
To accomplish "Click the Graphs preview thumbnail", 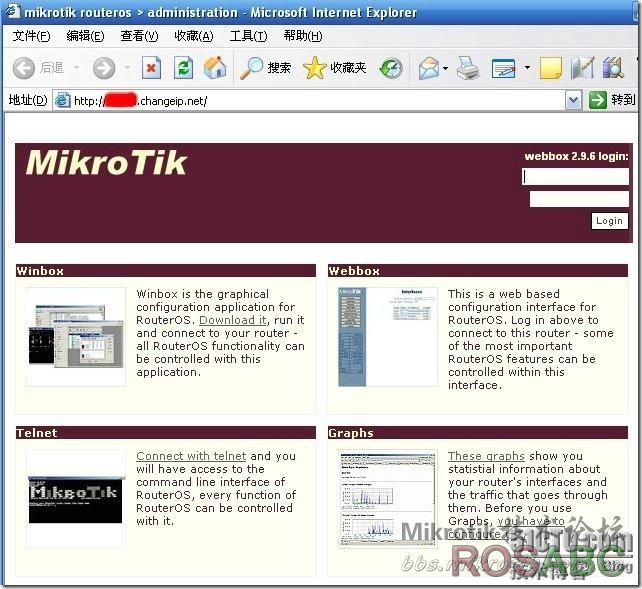I will tap(388, 499).
